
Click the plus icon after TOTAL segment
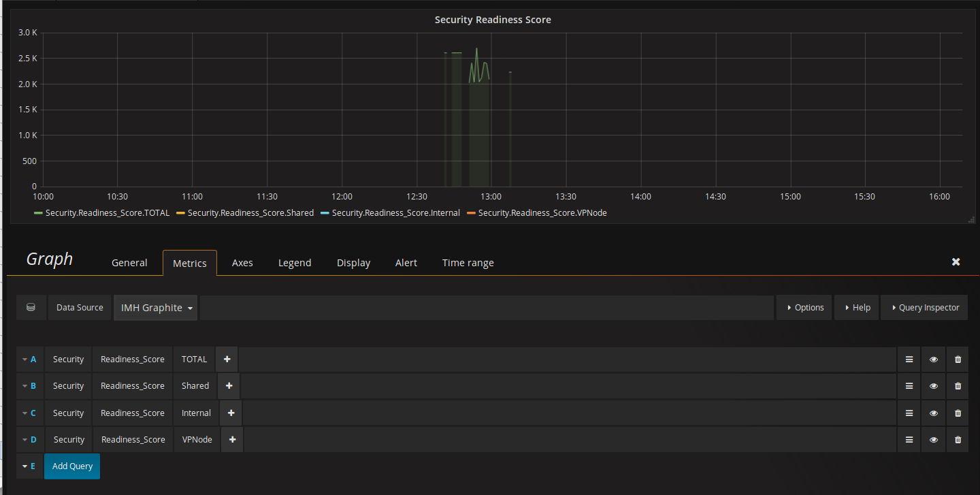[227, 360]
